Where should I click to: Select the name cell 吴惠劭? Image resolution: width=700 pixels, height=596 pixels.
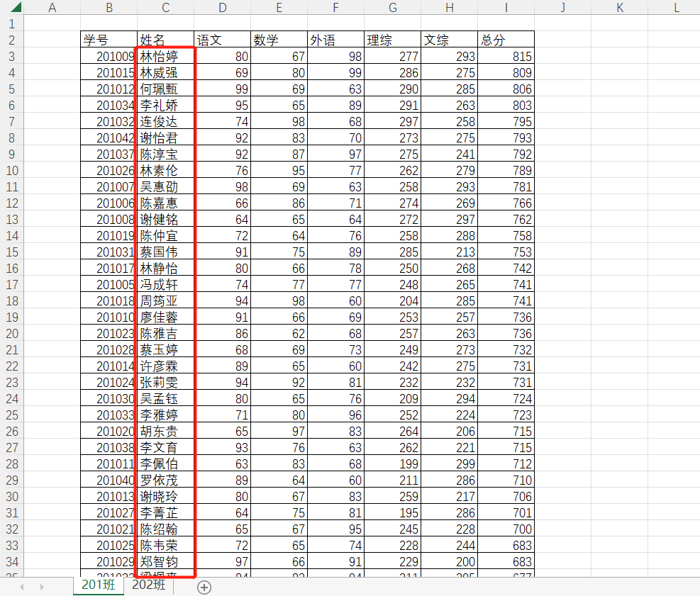click(166, 186)
